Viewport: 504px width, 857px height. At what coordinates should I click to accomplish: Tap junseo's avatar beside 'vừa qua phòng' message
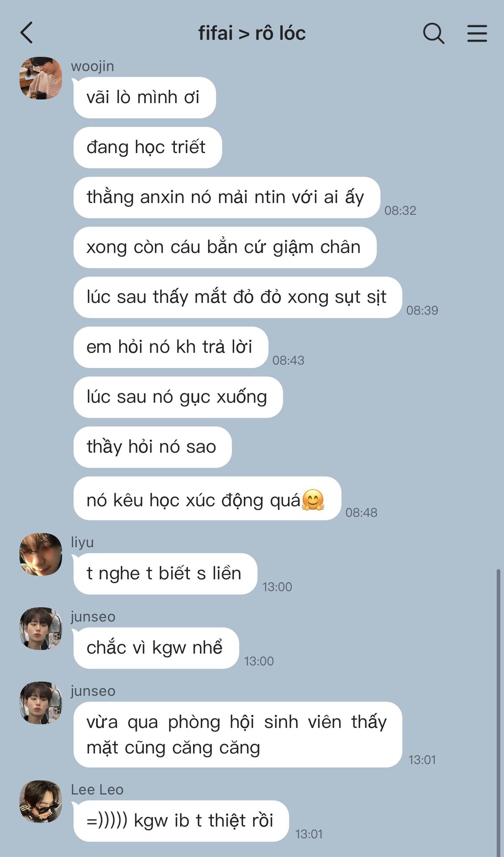tap(41, 703)
